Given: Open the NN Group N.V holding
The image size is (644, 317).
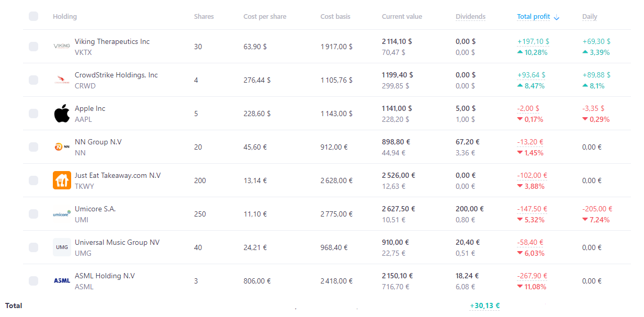Looking at the screenshot, I should 98,142.
